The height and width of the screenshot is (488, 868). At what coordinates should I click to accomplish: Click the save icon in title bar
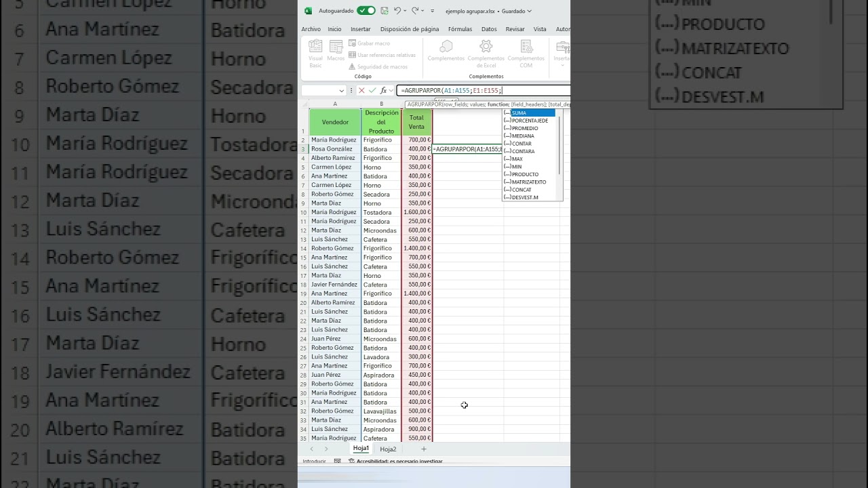pyautogui.click(x=384, y=11)
